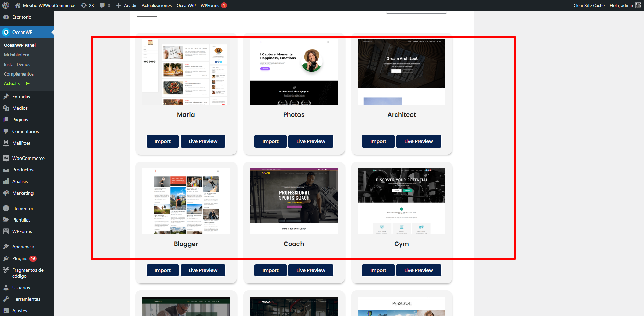Import the Blogger demo
This screenshot has height=316, width=644.
click(x=162, y=270)
